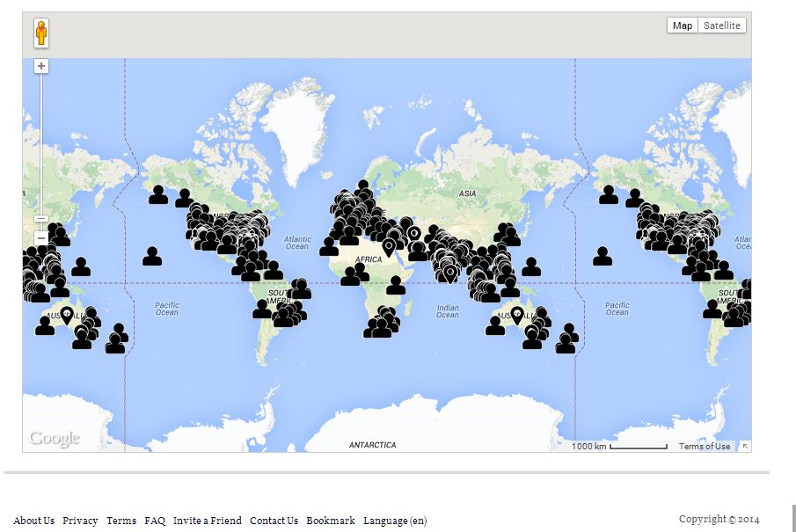
Task: Zoom in with the plus button
Action: coord(41,67)
